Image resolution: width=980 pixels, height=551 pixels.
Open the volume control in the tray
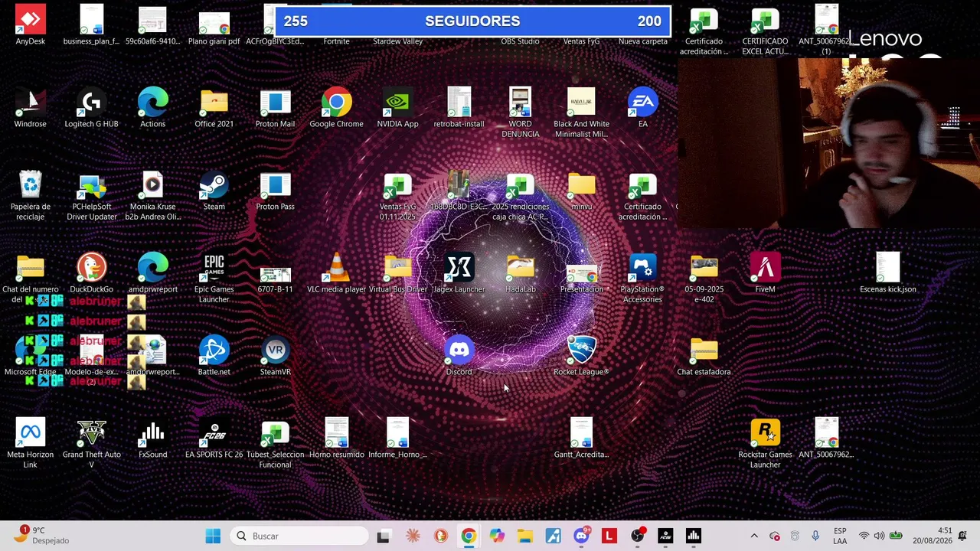pos(879,536)
